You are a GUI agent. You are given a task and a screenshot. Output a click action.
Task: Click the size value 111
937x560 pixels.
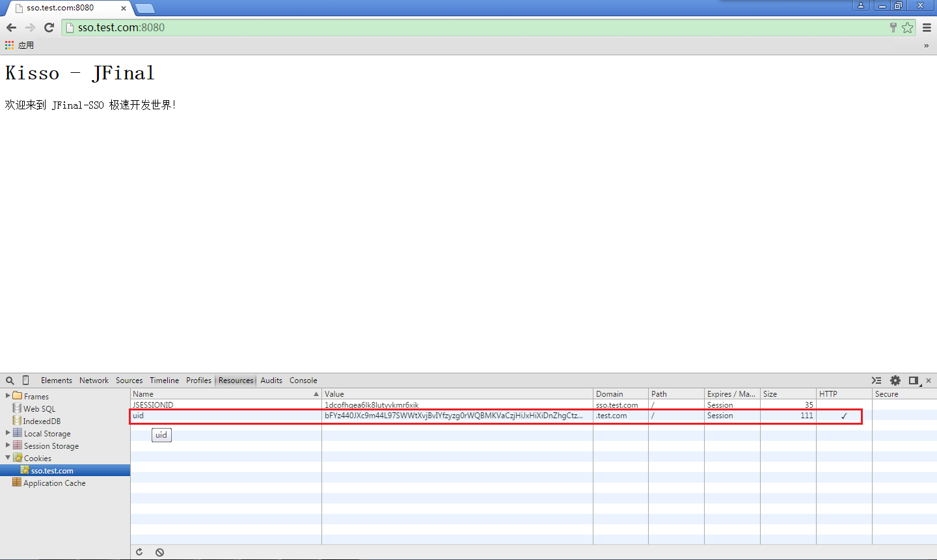(807, 416)
